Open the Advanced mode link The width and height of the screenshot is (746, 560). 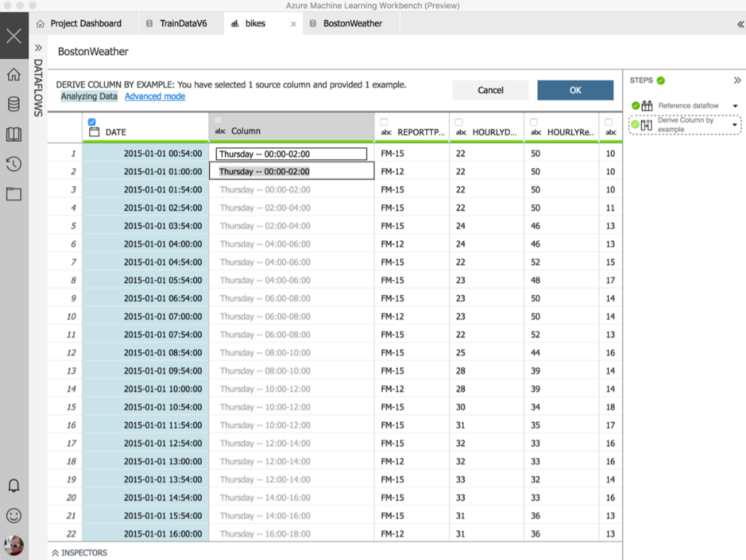pyautogui.click(x=155, y=96)
